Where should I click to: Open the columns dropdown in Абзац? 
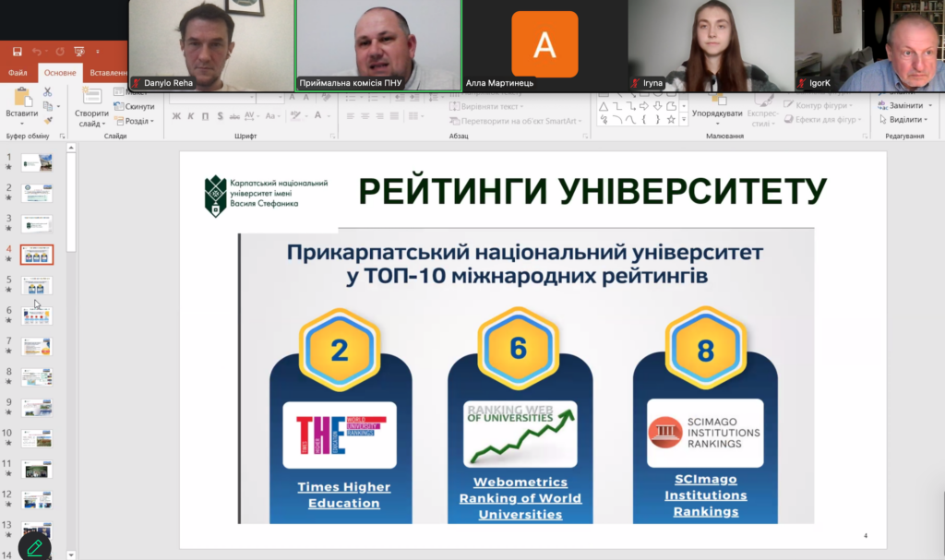[x=414, y=116]
